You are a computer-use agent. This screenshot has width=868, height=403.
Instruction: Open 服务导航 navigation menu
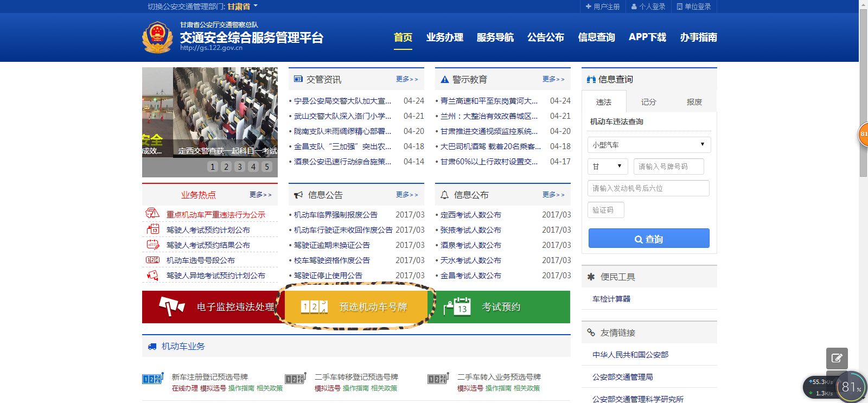tap(495, 37)
